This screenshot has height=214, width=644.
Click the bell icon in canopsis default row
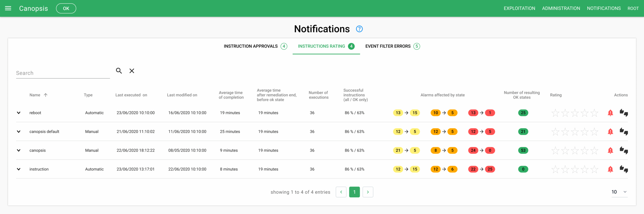click(x=610, y=132)
